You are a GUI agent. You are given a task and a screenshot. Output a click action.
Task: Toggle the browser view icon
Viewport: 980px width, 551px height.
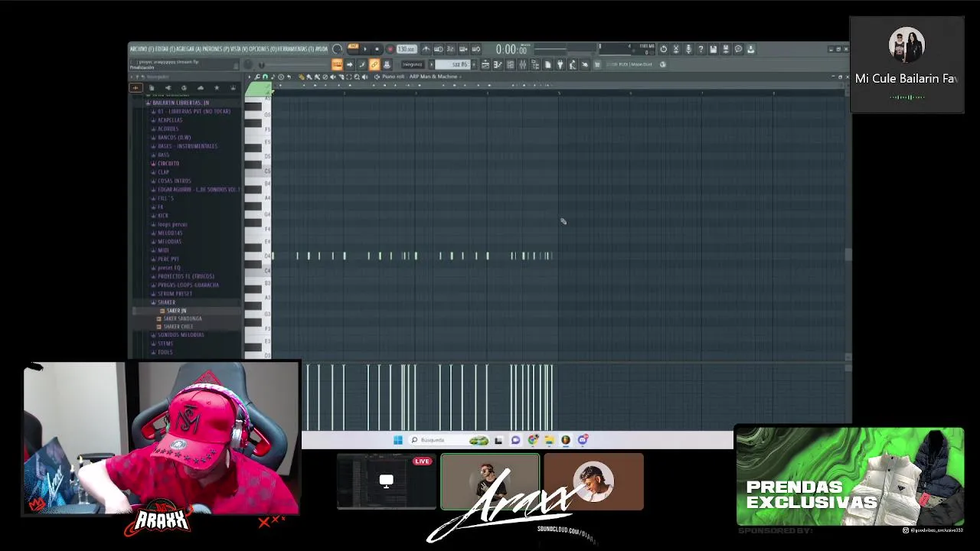pos(535,64)
